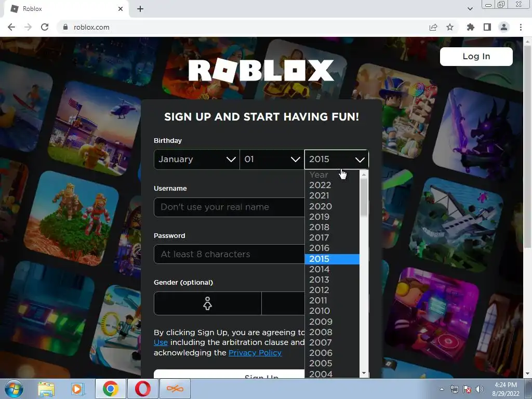Viewport: 532px width, 399px height.
Task: Select year 2022 from the list
Action: (x=332, y=185)
